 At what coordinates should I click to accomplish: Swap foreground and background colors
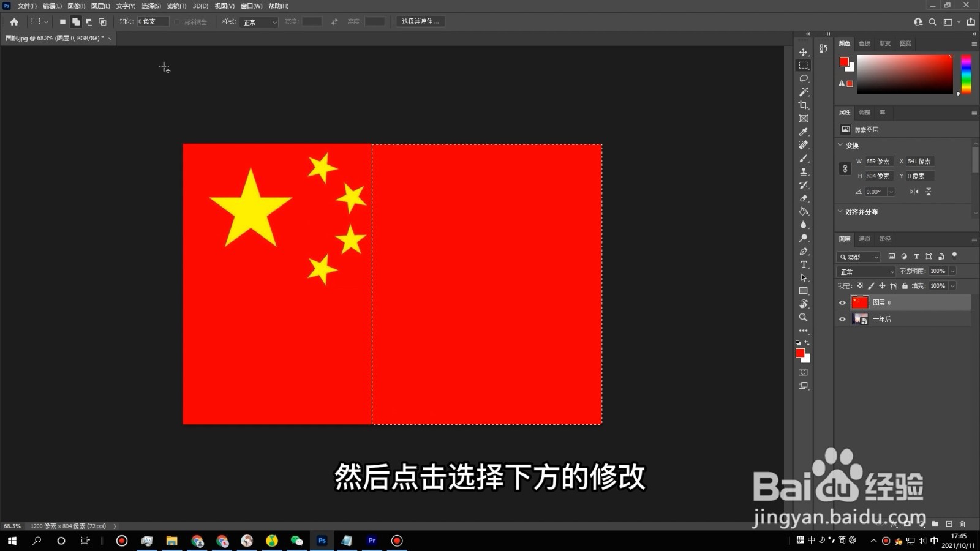[x=807, y=343]
